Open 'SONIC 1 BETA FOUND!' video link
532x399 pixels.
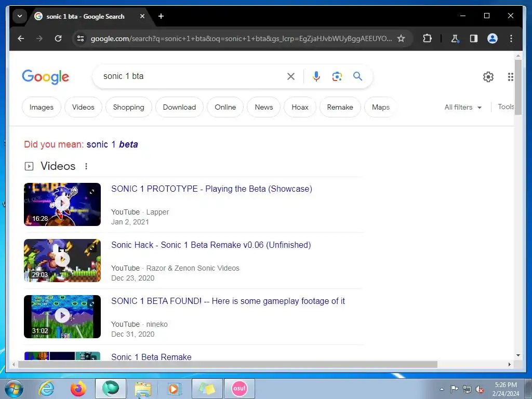(x=228, y=301)
